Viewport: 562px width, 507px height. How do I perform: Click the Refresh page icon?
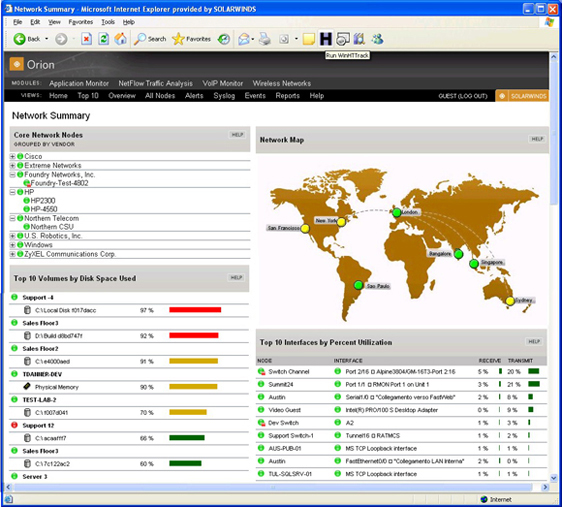104,39
